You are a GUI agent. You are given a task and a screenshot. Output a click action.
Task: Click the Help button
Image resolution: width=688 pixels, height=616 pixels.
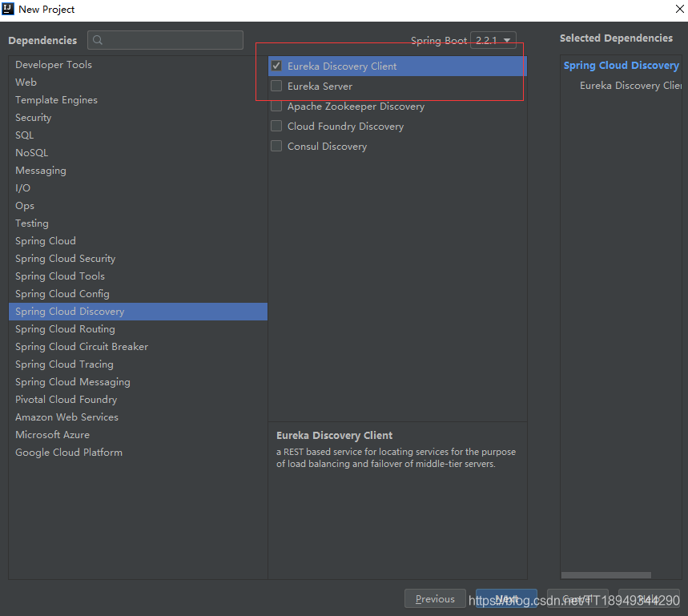(649, 599)
